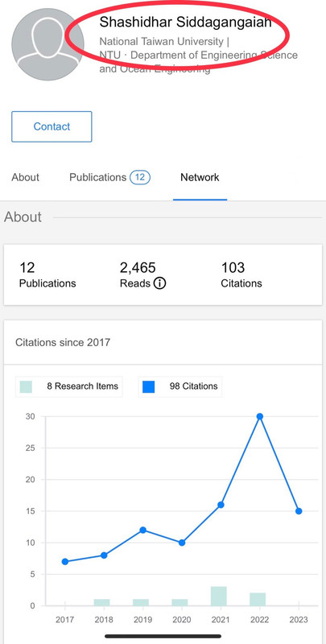The width and height of the screenshot is (326, 644).
Task: Click the iOS home indicator bar
Action: click(x=163, y=636)
